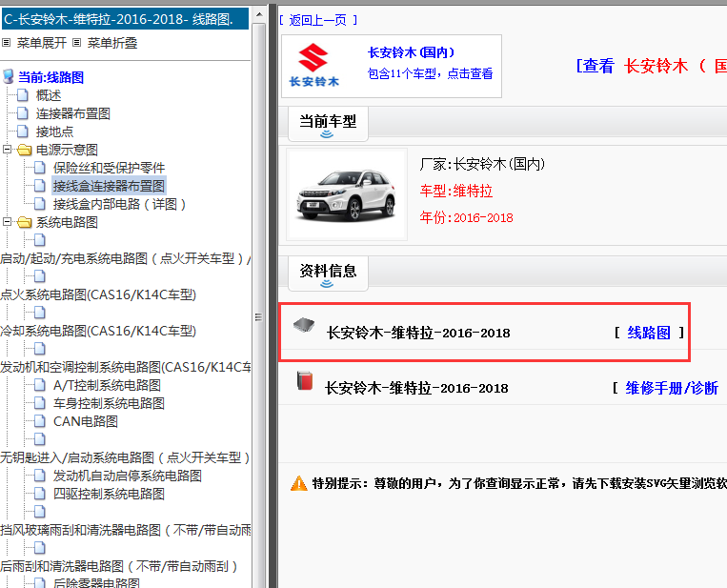Click the page icon beside 连接器布置图
The height and width of the screenshot is (588, 727).
coord(23,113)
